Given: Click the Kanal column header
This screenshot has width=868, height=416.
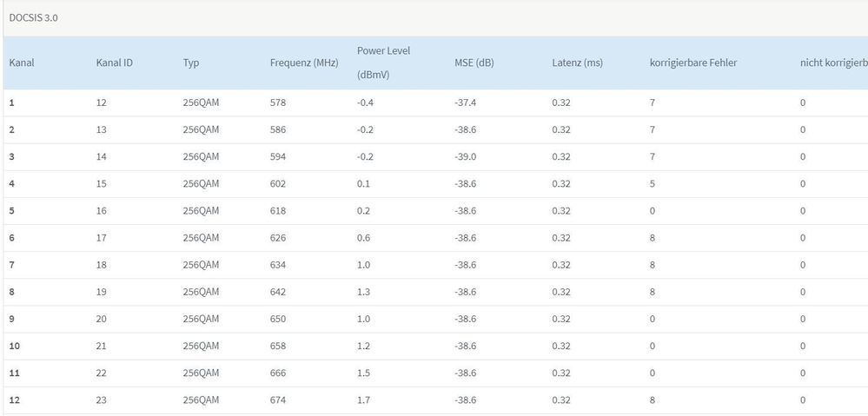Looking at the screenshot, I should click(22, 63).
